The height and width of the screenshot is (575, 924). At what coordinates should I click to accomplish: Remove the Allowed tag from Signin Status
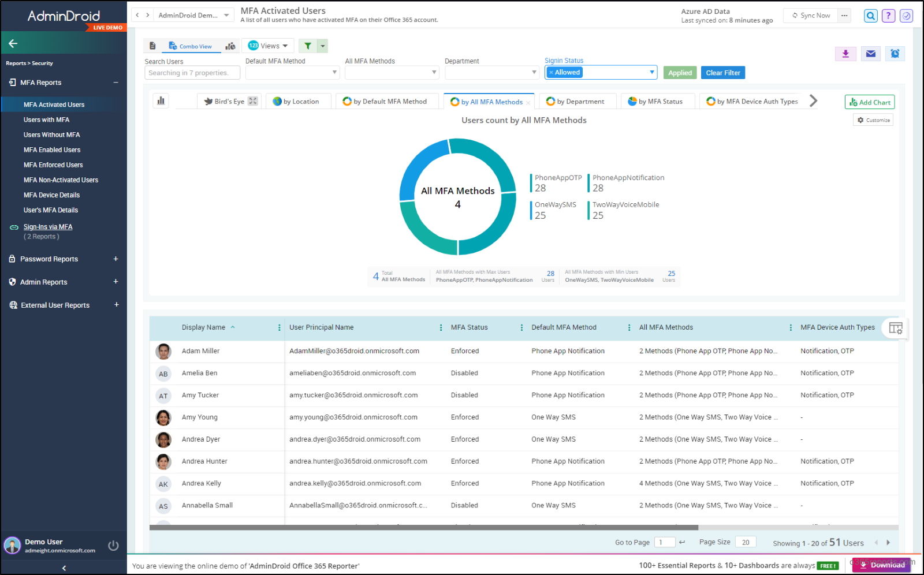[x=552, y=72]
